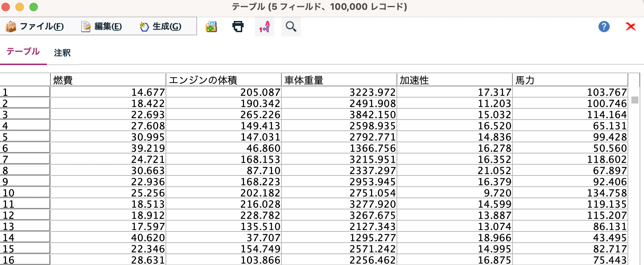Select row header 6

click(x=25, y=148)
